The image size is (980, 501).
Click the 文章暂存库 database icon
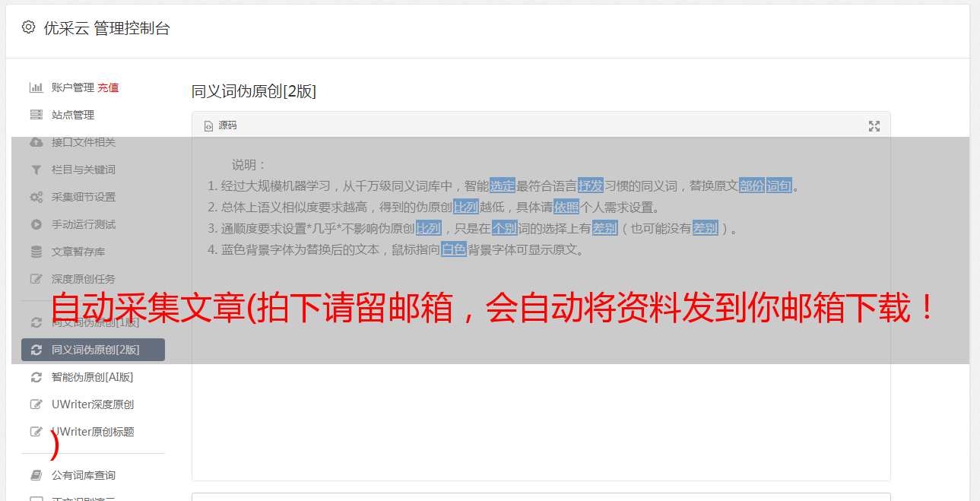(x=36, y=252)
